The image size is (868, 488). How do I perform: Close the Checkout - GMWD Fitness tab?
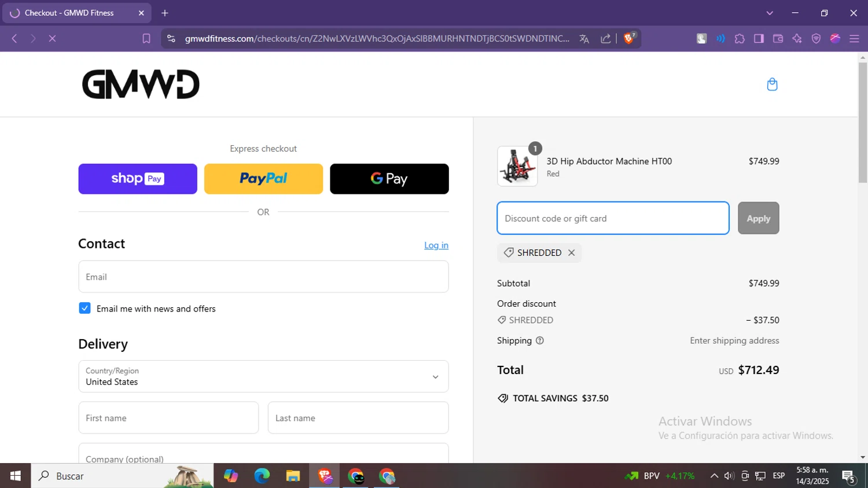tap(141, 13)
